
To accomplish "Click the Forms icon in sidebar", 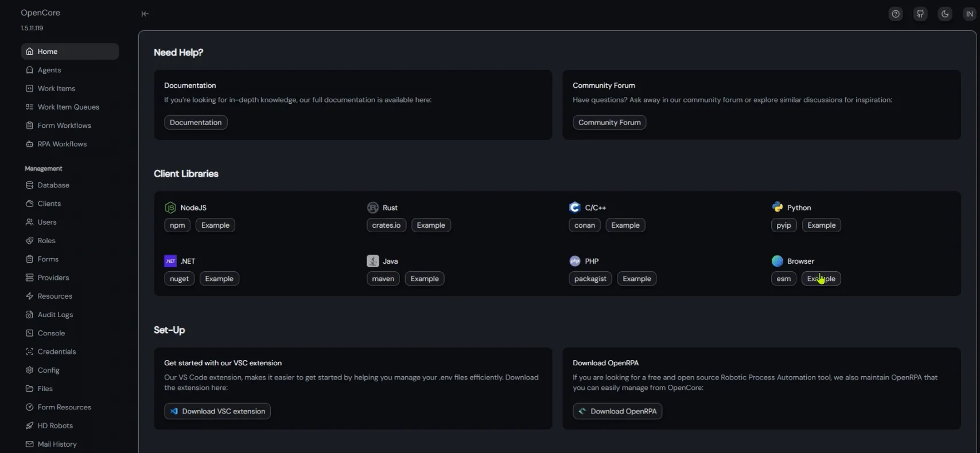I will tap(30, 259).
